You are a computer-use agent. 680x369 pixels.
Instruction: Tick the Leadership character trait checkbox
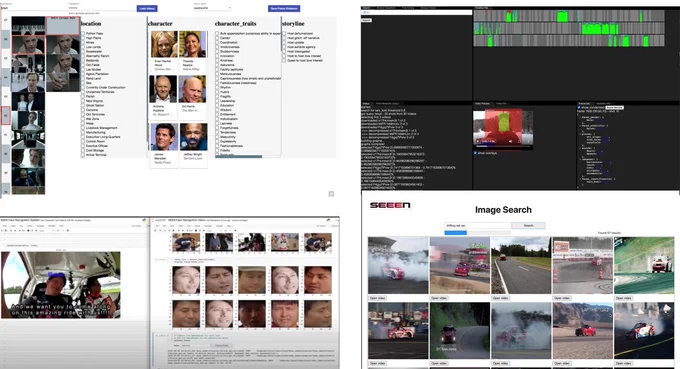click(x=217, y=101)
